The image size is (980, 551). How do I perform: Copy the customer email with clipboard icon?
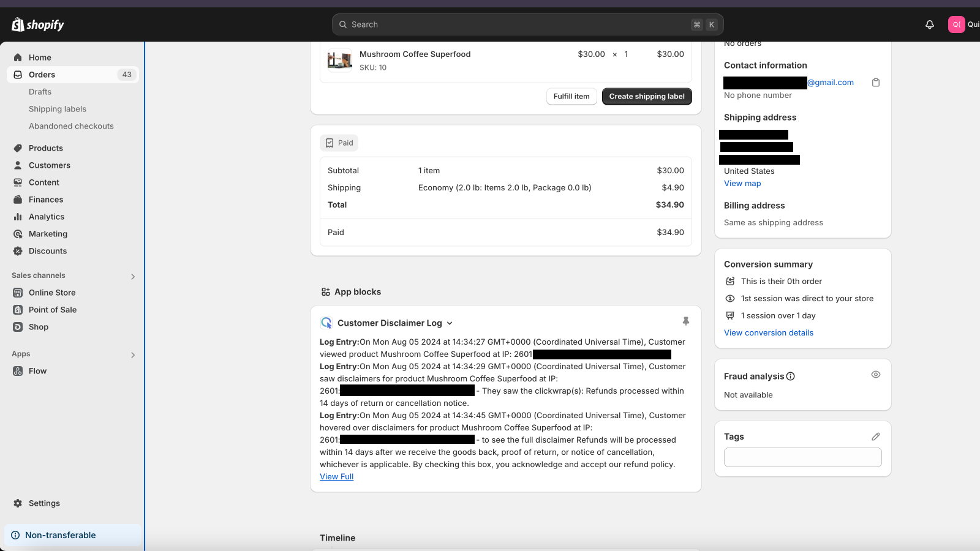pos(876,83)
